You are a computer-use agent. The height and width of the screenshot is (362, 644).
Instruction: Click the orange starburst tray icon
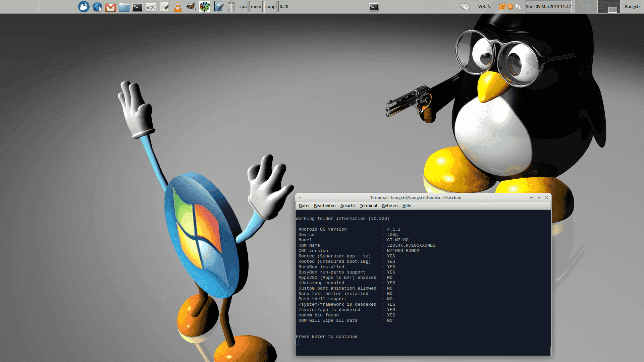point(510,7)
